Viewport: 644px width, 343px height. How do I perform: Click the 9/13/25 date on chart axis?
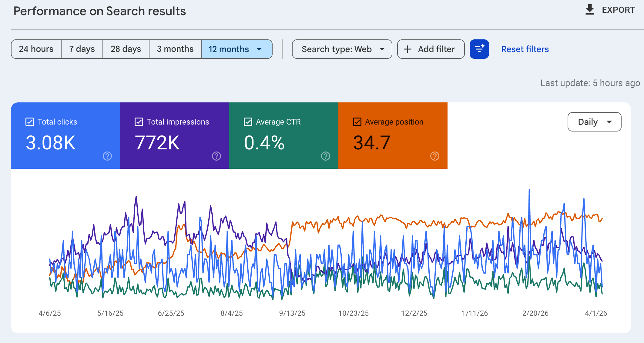coord(292,313)
